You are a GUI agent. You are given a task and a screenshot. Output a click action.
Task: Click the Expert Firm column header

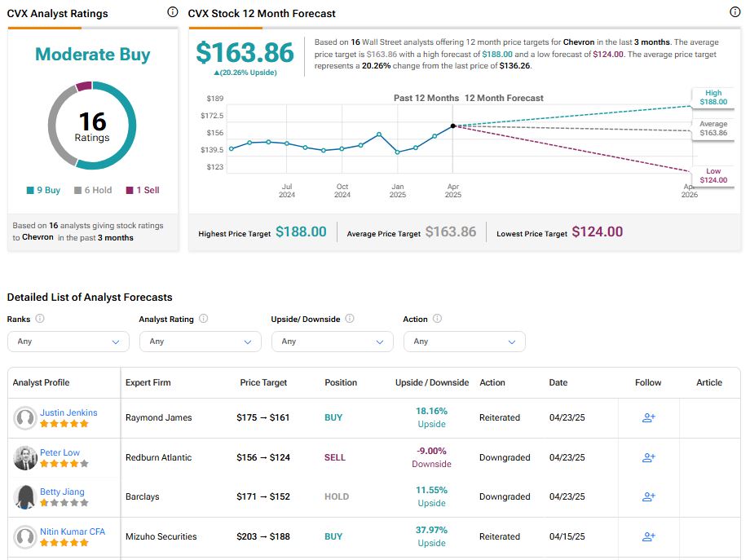coord(148,382)
